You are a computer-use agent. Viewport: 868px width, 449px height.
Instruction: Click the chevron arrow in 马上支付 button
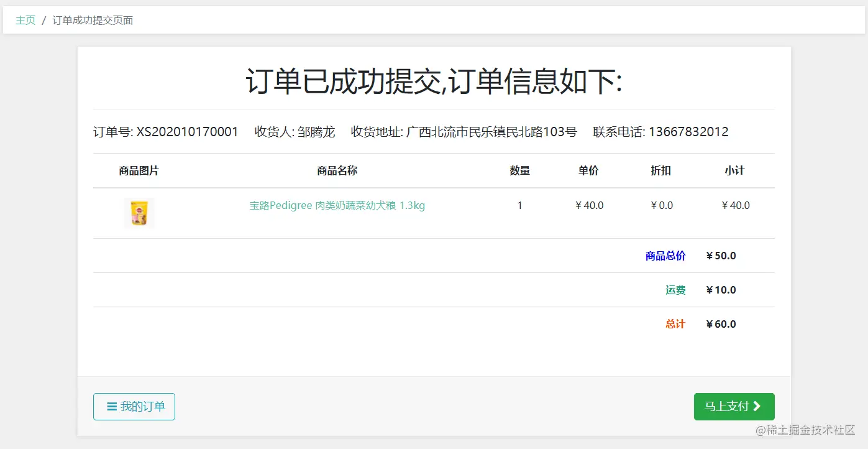(x=757, y=407)
